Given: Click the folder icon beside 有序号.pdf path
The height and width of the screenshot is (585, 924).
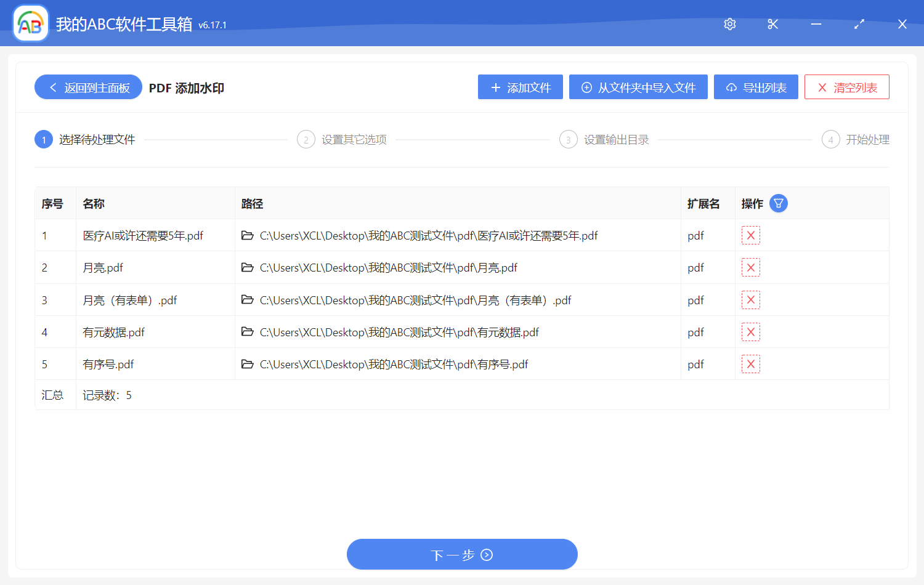Looking at the screenshot, I should (x=247, y=364).
